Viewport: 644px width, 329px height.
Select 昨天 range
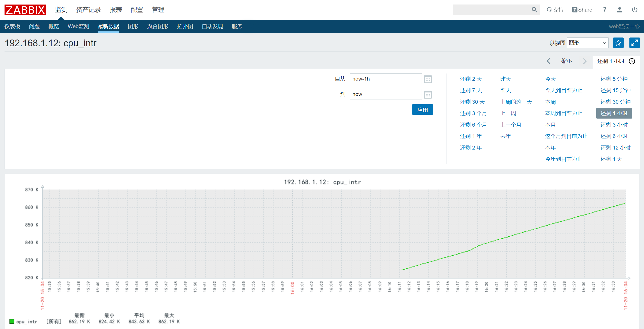[506, 79]
